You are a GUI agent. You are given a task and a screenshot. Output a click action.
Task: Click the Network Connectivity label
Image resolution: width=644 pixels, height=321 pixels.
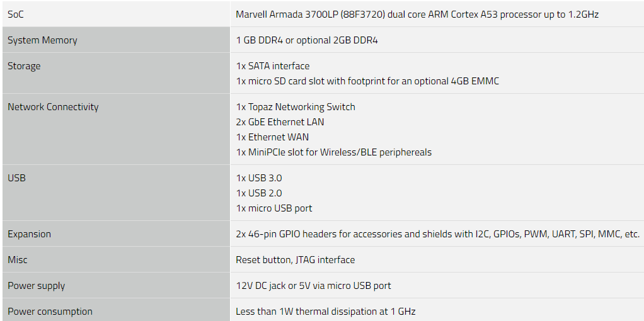click(53, 107)
